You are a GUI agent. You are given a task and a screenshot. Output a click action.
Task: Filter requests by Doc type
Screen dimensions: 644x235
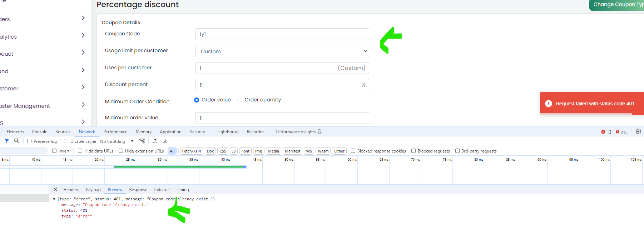click(210, 151)
